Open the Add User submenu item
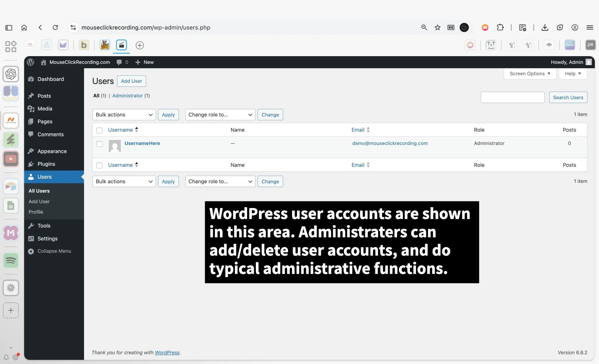599x364 pixels. (39, 201)
